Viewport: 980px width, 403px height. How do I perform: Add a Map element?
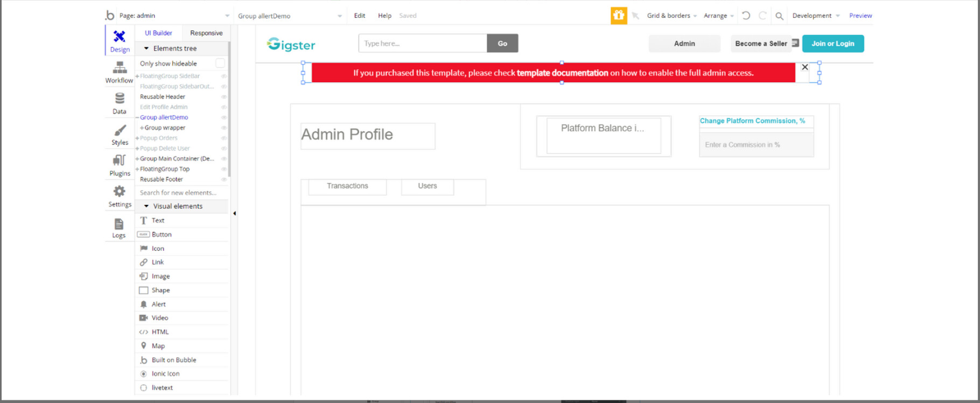(182, 345)
